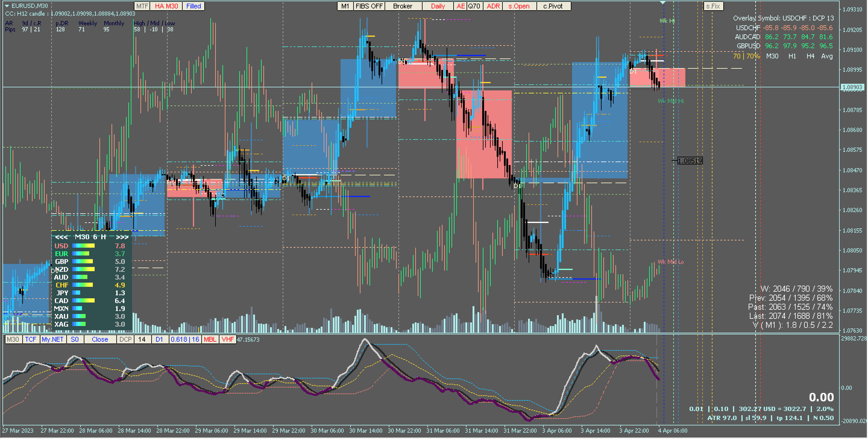Screen dimensions: 868x439
Task: Toggle the MTF button
Action: click(142, 6)
